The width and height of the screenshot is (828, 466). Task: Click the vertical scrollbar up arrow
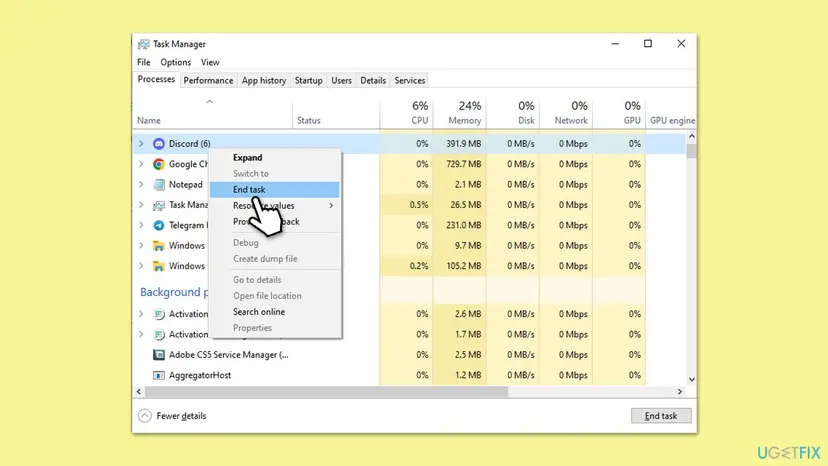(x=692, y=137)
